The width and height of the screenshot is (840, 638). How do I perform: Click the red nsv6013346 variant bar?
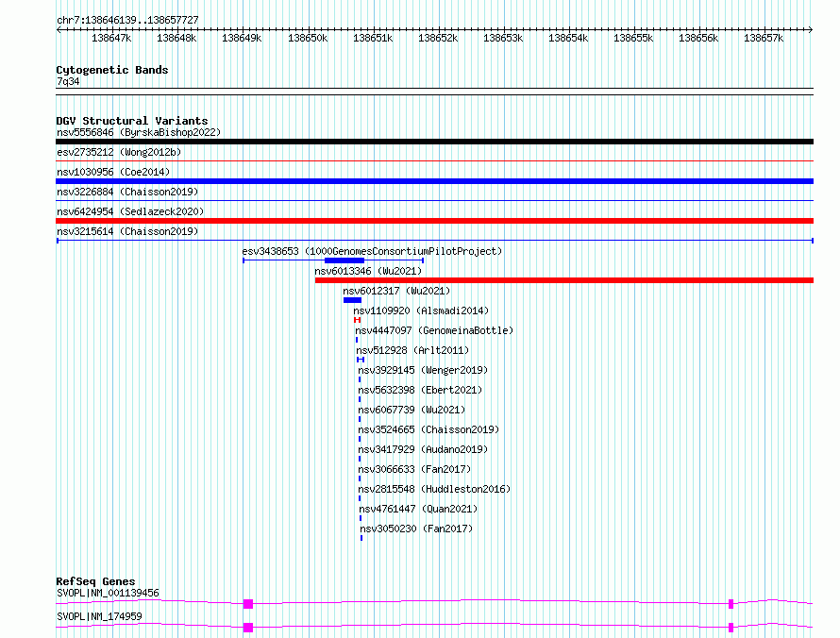[564, 280]
